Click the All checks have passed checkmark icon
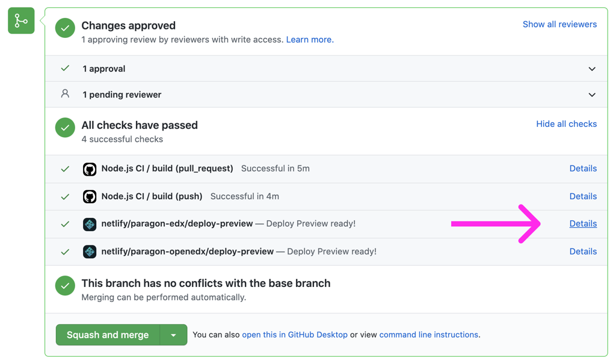 (65, 128)
